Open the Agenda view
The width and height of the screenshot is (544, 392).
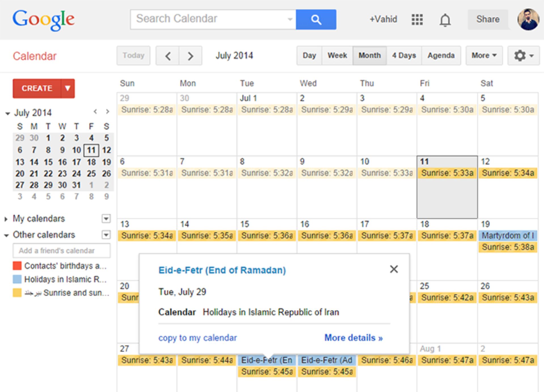click(x=441, y=55)
